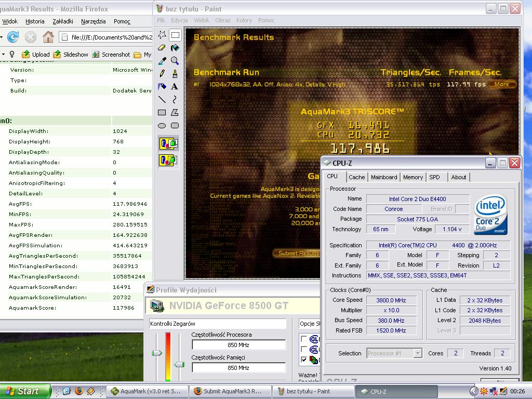The width and height of the screenshot is (532, 399).
Task: Open the Narzędzia menu in Firefox
Action: click(x=94, y=21)
